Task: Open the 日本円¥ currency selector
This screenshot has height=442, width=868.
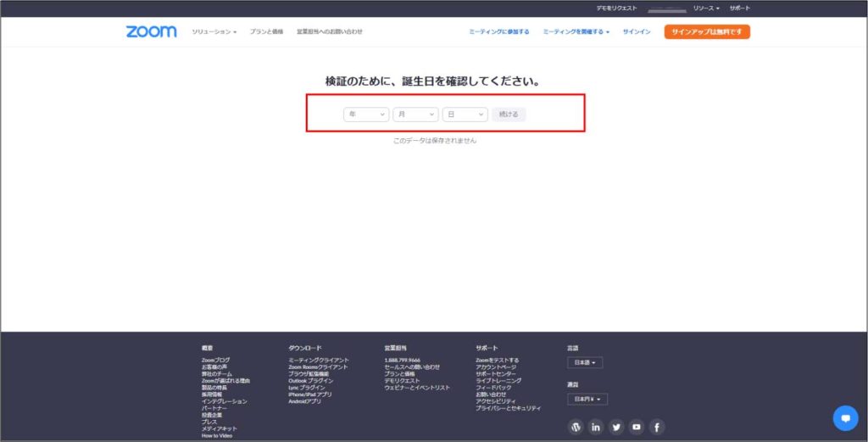Action: point(587,399)
